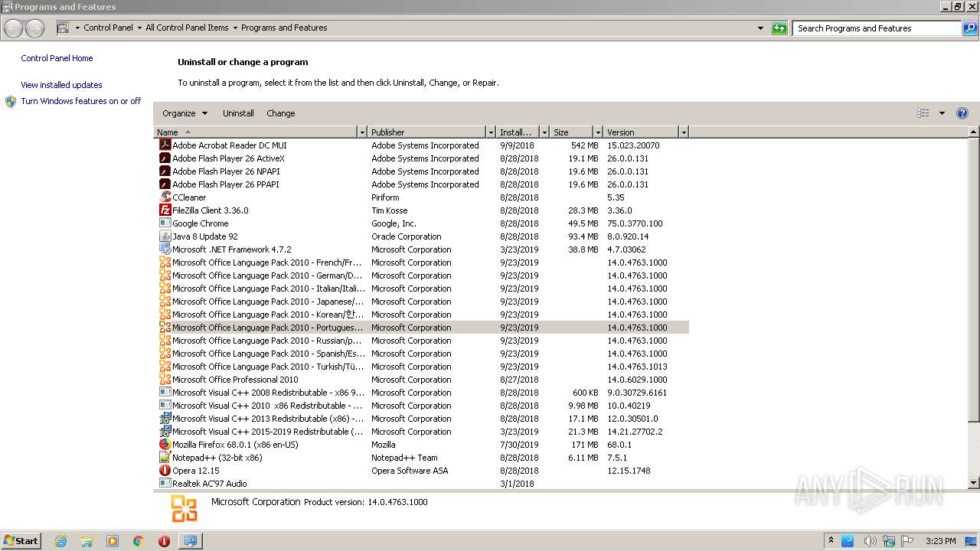Click the scrollbar up arrow

(x=974, y=132)
